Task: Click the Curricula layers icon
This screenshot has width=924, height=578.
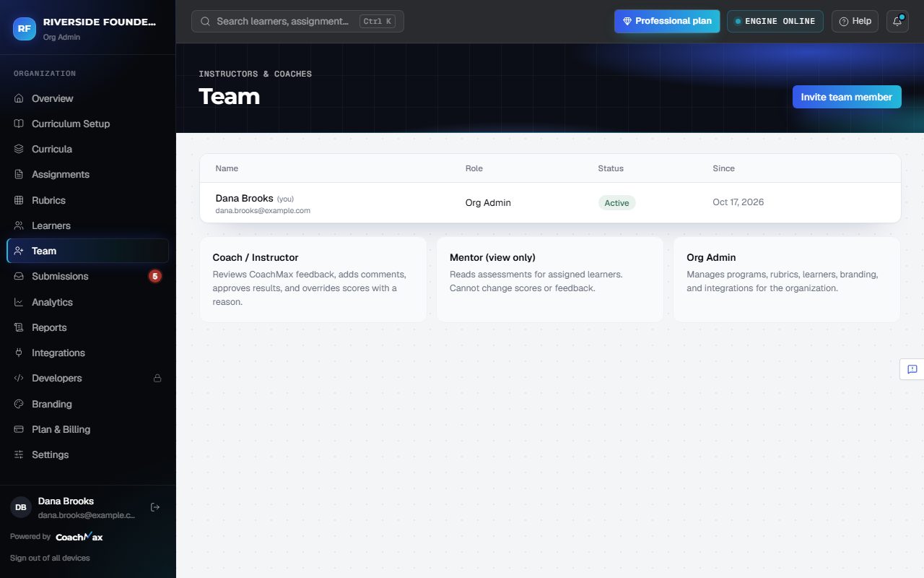Action: (x=19, y=149)
